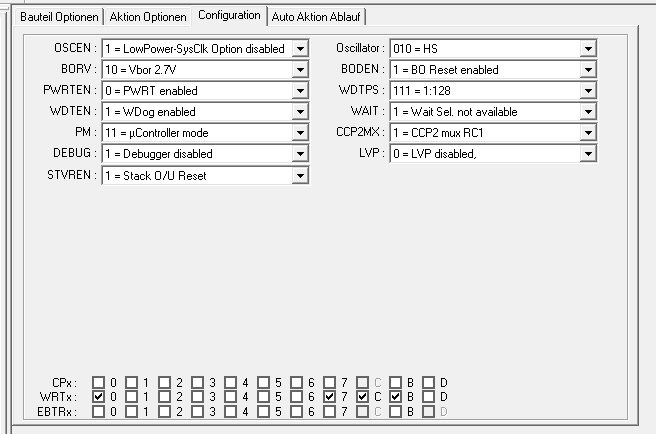Click '1 = Wait Sel. not available' value
The image size is (656, 434).
pyautogui.click(x=455, y=112)
